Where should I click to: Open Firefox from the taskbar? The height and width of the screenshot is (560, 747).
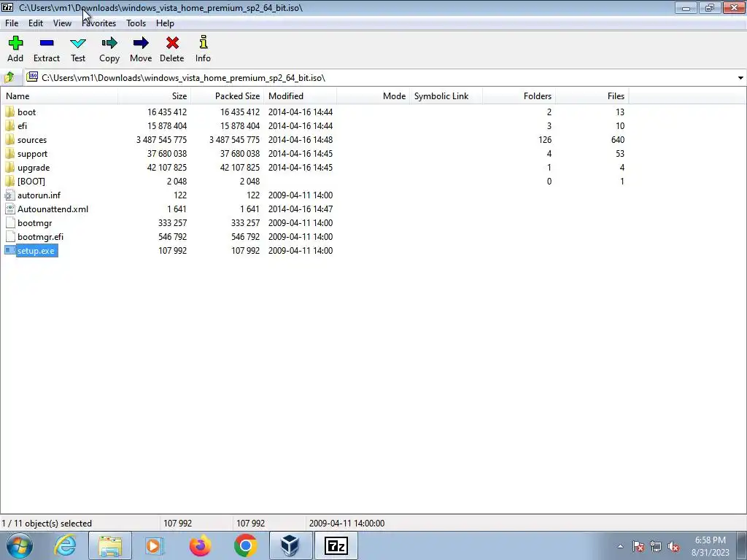200,545
